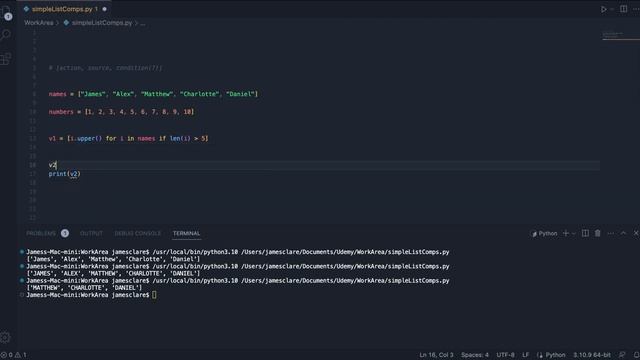Click the names list code line
Viewport: 640px width, 360px height.
153,94
